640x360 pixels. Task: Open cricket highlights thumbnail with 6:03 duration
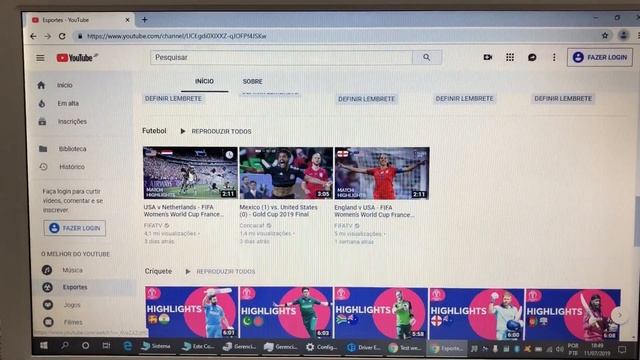(x=286, y=312)
